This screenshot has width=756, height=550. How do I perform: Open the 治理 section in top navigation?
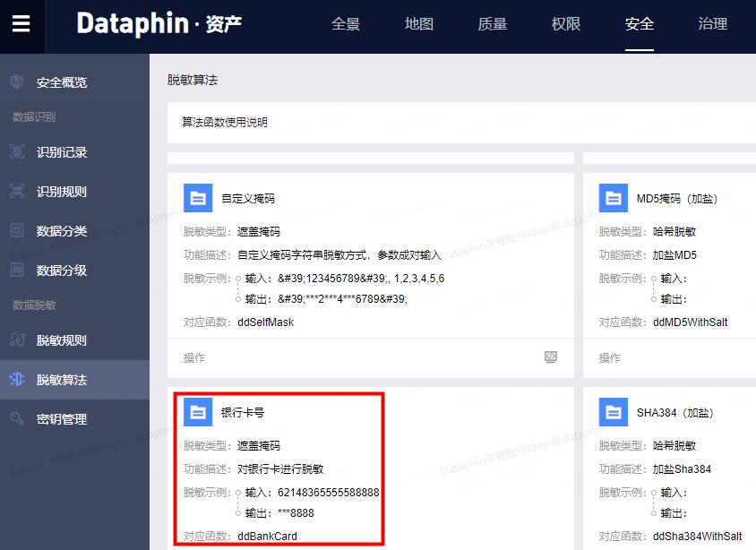[x=713, y=24]
